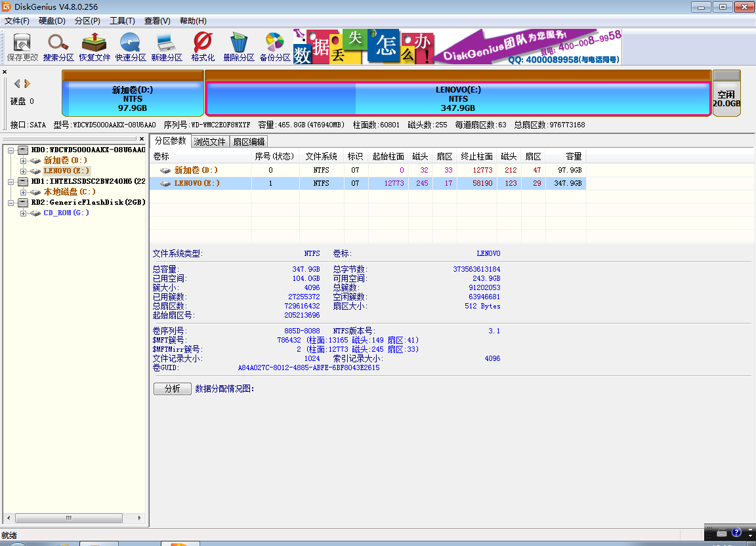
Task: Switch to the 分区参数 tab
Action: (170, 141)
